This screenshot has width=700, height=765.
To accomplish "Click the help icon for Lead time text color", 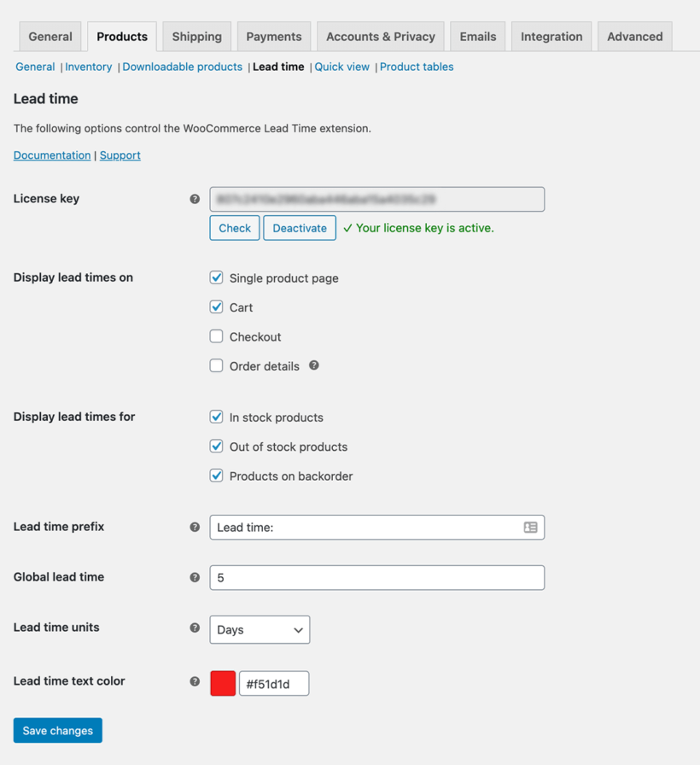I will pos(195,681).
